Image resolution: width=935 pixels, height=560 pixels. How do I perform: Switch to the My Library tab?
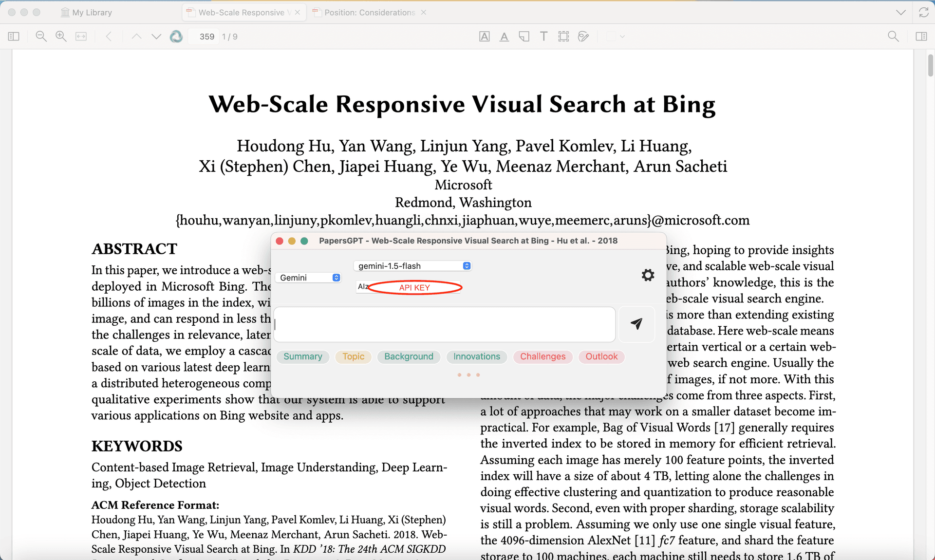tap(87, 13)
